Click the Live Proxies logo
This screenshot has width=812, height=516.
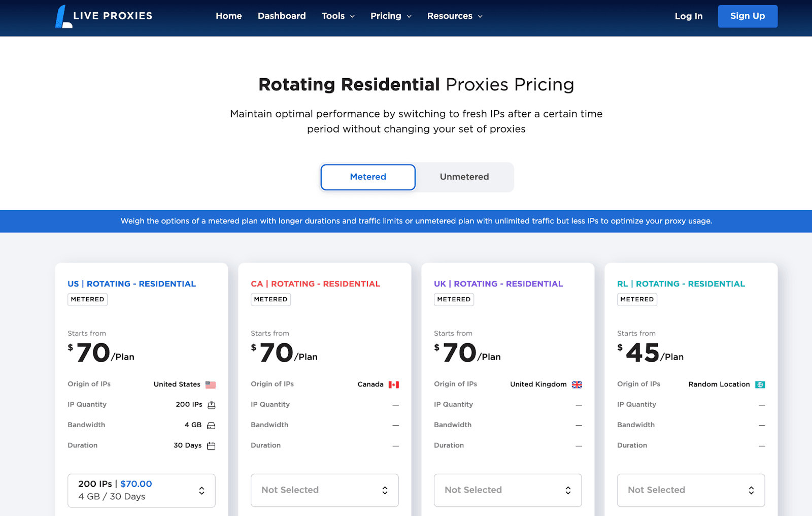[104, 16]
